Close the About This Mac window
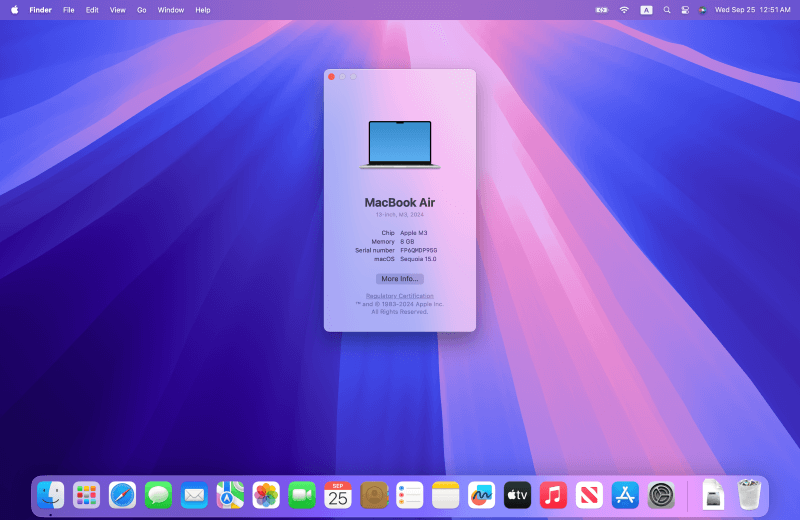Image resolution: width=800 pixels, height=520 pixels. (x=332, y=77)
